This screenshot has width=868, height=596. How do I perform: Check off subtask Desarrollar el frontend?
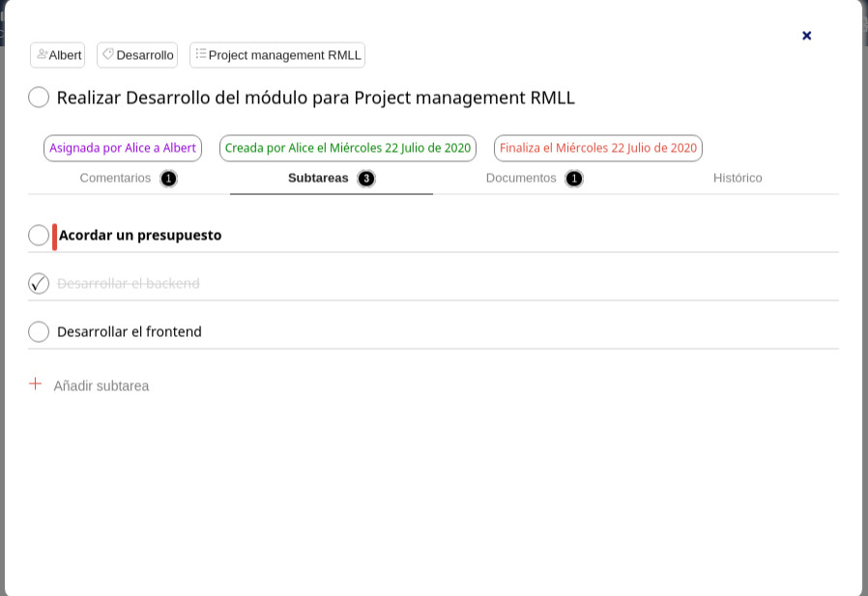pyautogui.click(x=39, y=332)
